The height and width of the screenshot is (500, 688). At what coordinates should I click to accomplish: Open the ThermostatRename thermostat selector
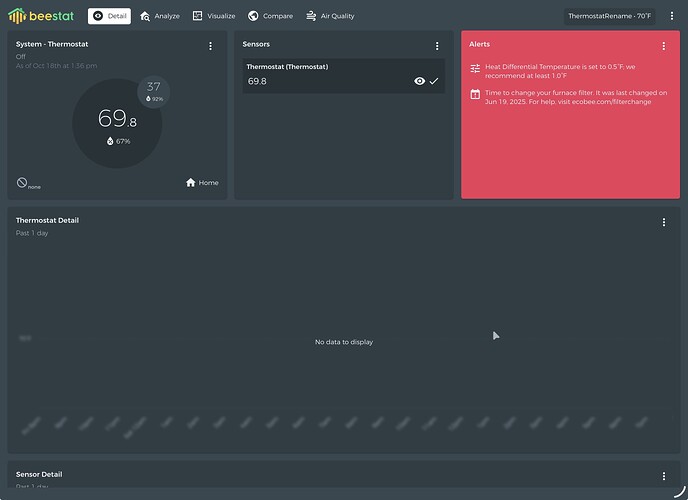pos(609,16)
